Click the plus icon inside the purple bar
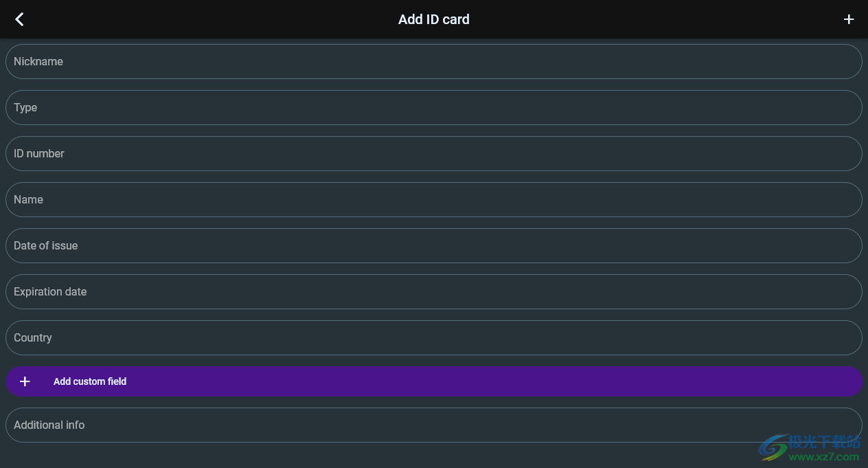868x468 pixels. point(25,381)
